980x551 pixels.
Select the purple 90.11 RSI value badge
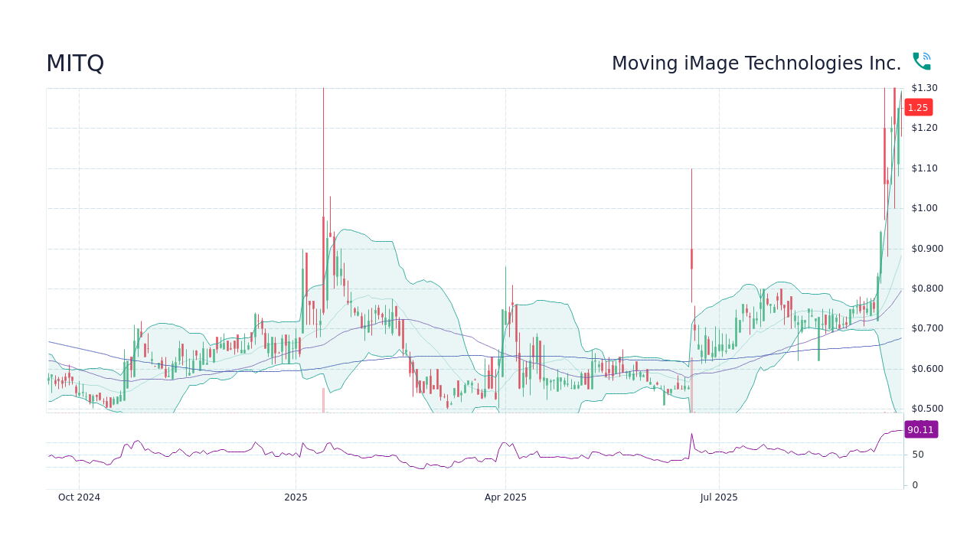click(x=921, y=429)
